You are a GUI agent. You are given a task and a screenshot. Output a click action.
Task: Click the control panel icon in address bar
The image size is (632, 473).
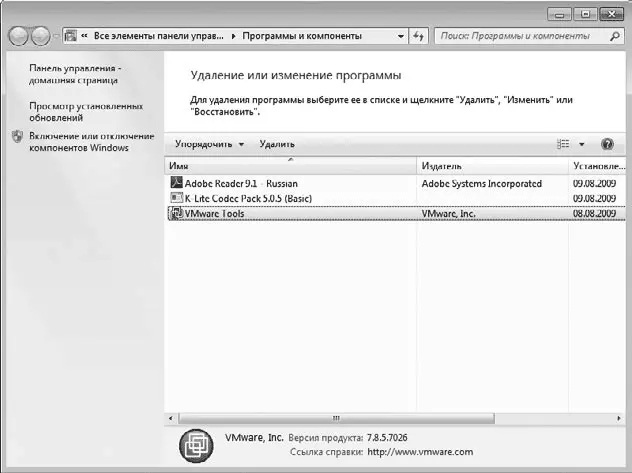point(71,36)
